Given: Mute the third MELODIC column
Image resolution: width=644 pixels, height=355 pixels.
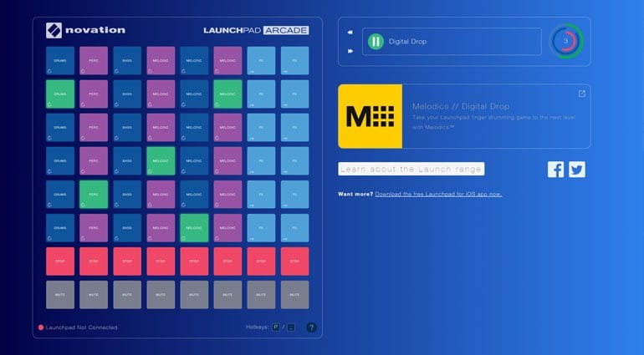Looking at the screenshot, I should pos(227,295).
